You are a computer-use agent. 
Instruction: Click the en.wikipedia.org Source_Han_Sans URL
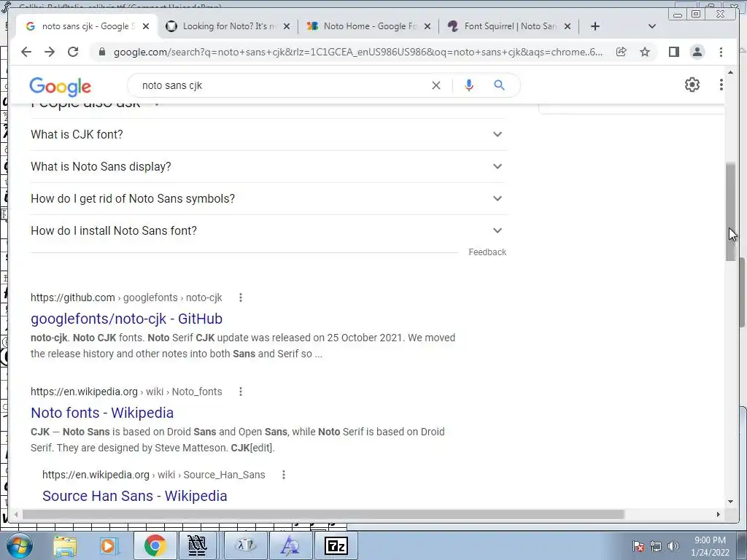[x=153, y=475]
